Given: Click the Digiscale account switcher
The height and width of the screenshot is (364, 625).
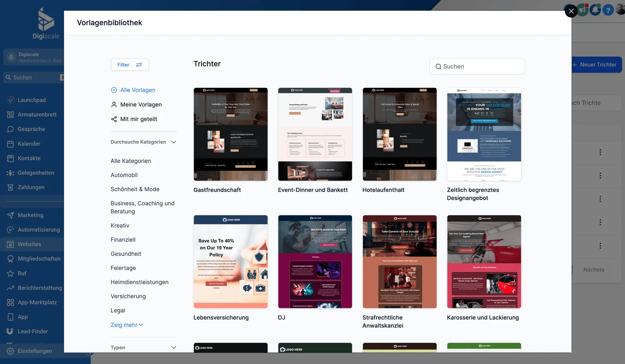Looking at the screenshot, I should pos(34,57).
